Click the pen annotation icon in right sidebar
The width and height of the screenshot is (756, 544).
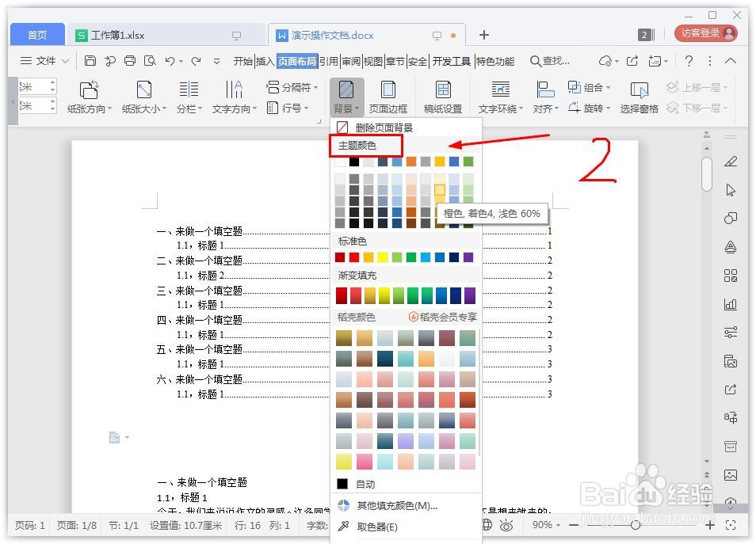pos(731,161)
